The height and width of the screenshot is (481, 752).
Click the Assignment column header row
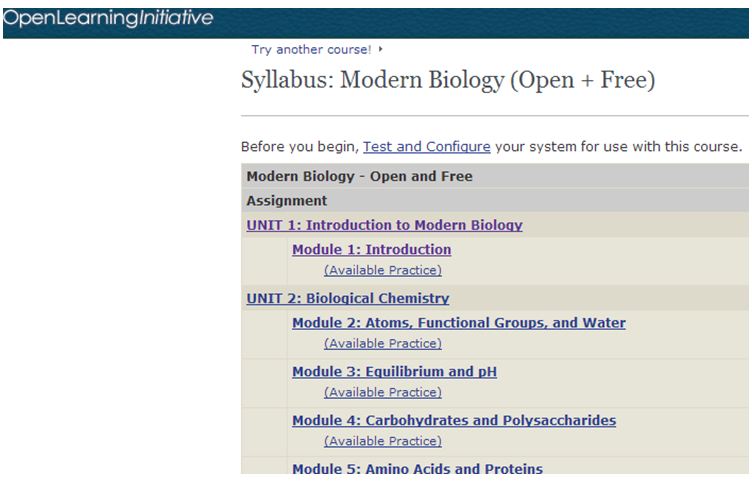[495, 200]
